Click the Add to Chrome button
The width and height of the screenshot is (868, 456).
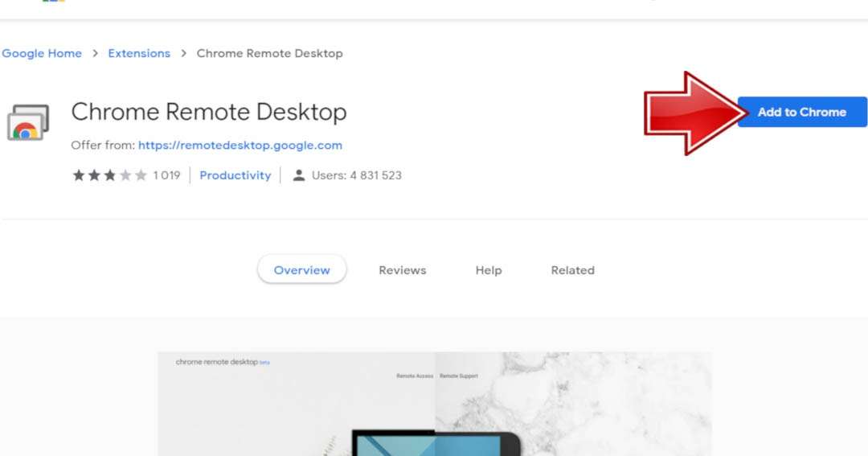tap(802, 112)
